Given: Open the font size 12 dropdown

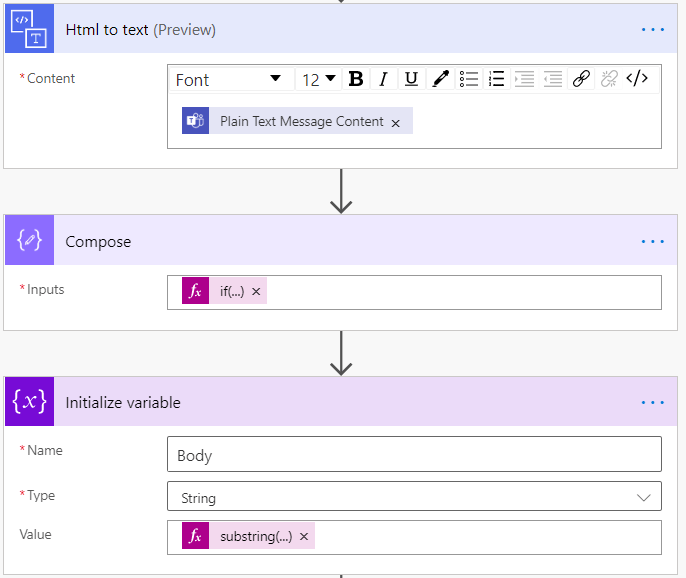Looking at the screenshot, I should 319,80.
